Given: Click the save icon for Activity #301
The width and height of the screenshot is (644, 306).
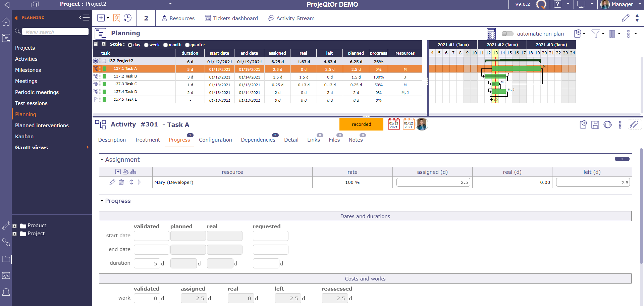Looking at the screenshot, I should (595, 125).
